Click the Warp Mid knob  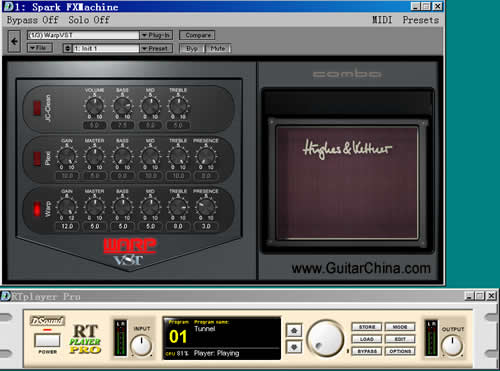pyautogui.click(x=150, y=207)
